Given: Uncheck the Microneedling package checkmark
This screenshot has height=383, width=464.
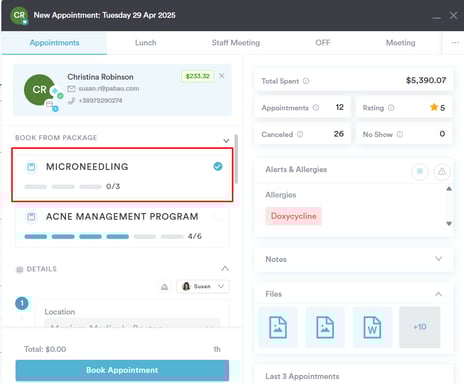Looking at the screenshot, I should [x=218, y=166].
